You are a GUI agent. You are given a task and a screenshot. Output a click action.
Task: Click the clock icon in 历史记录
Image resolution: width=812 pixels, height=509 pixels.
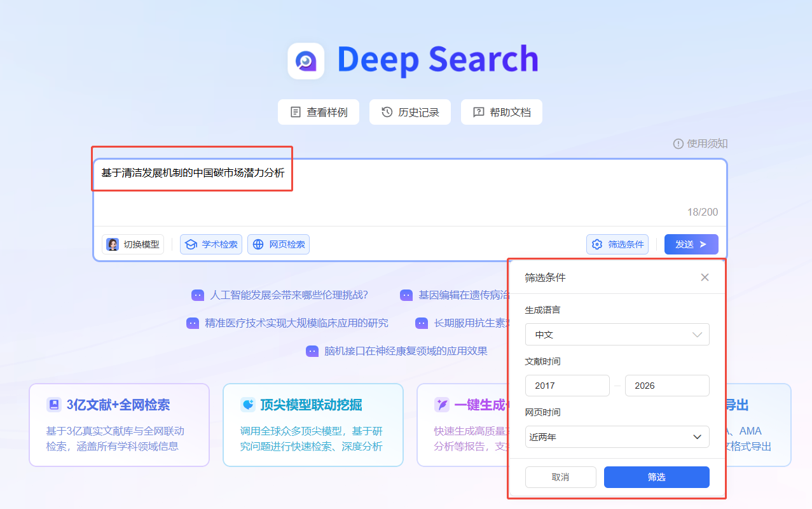(387, 113)
